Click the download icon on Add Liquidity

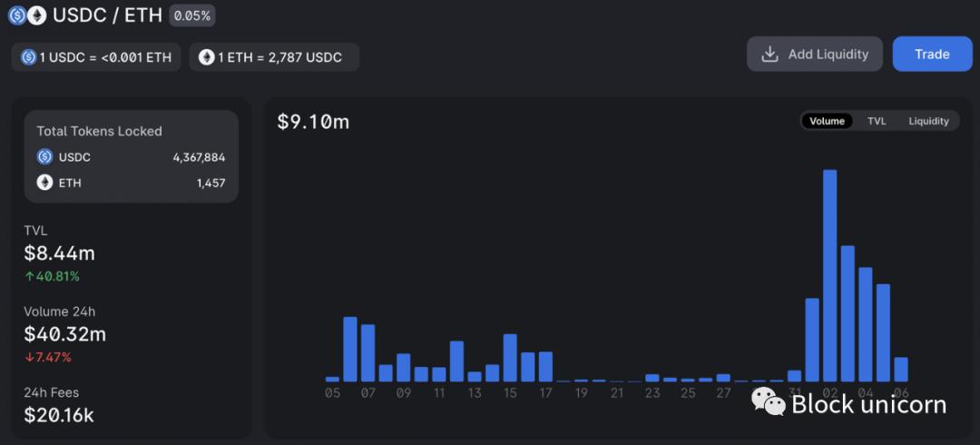coord(769,54)
